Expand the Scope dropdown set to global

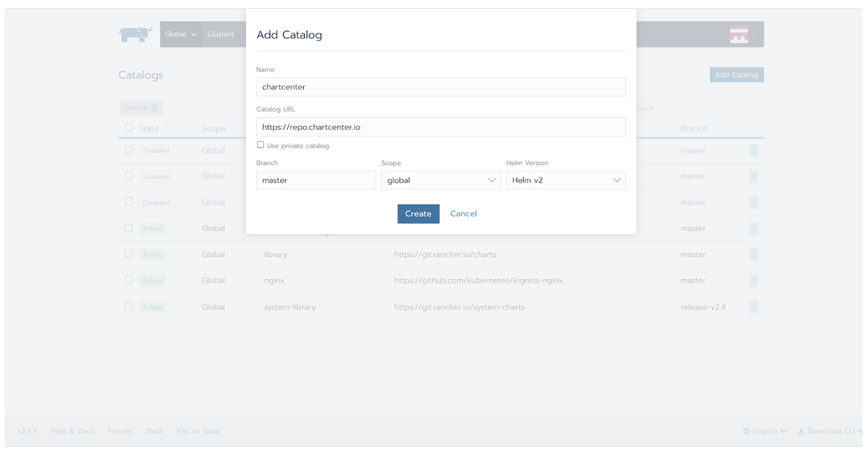tap(441, 181)
